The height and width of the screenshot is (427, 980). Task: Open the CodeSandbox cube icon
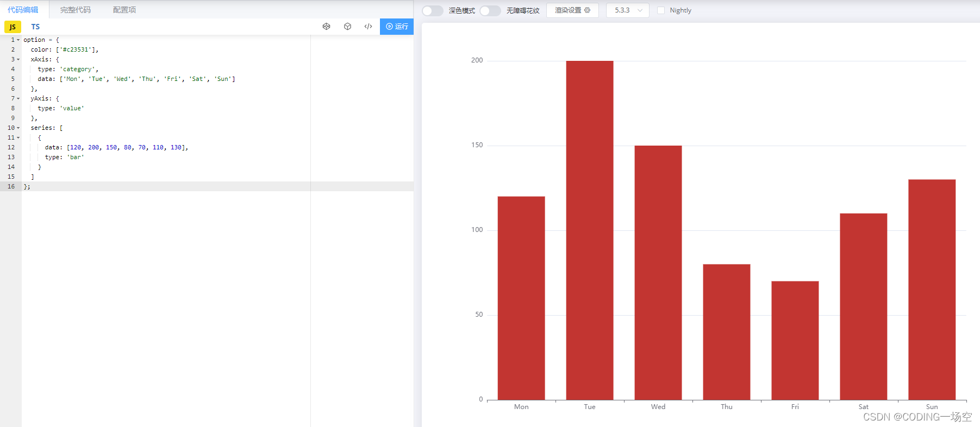347,26
